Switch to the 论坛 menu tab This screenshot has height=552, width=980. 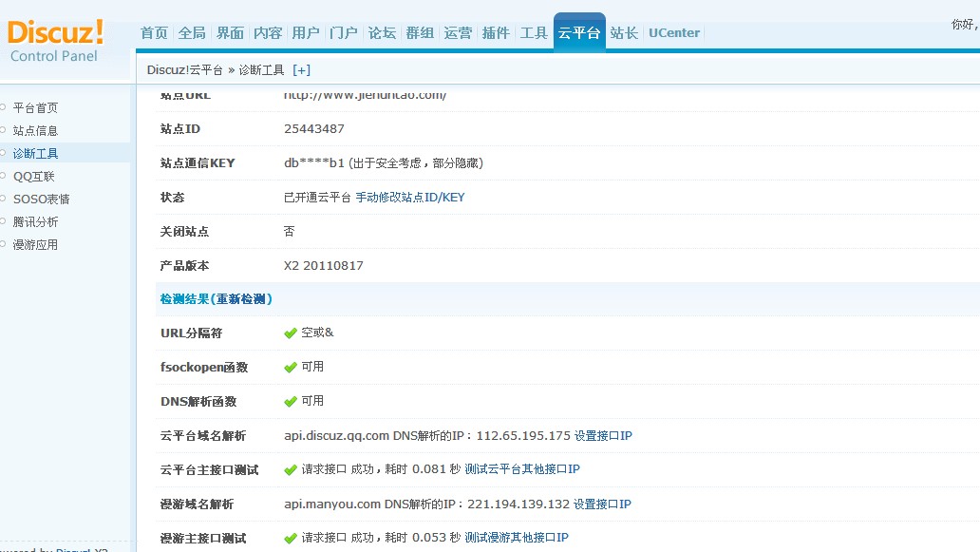382,33
